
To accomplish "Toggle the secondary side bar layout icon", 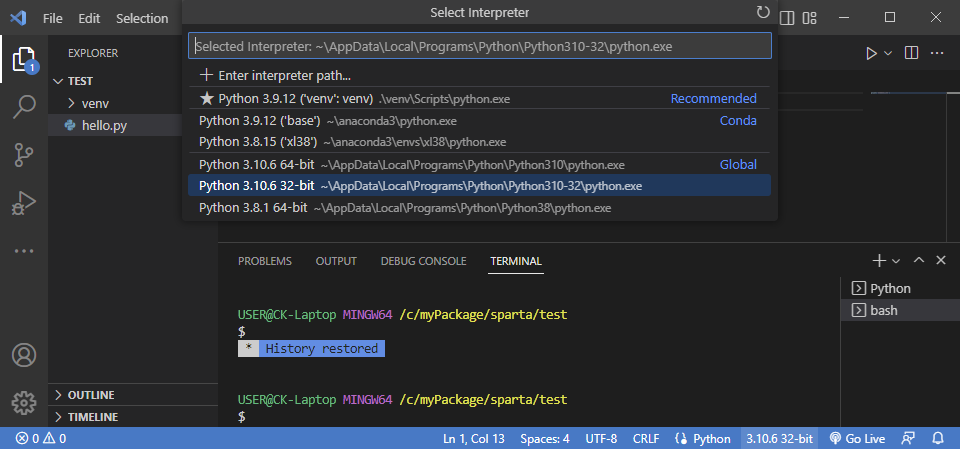I will (x=787, y=18).
